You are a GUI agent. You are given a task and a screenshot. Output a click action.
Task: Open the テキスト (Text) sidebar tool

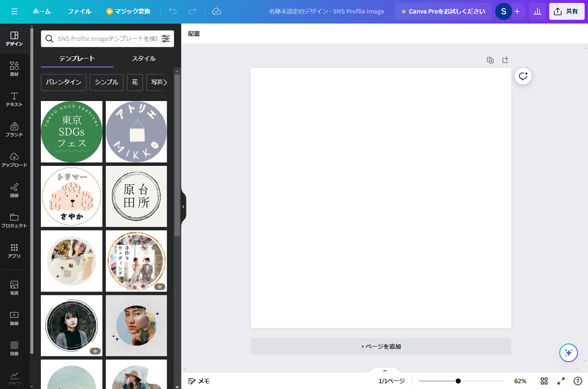click(x=14, y=99)
